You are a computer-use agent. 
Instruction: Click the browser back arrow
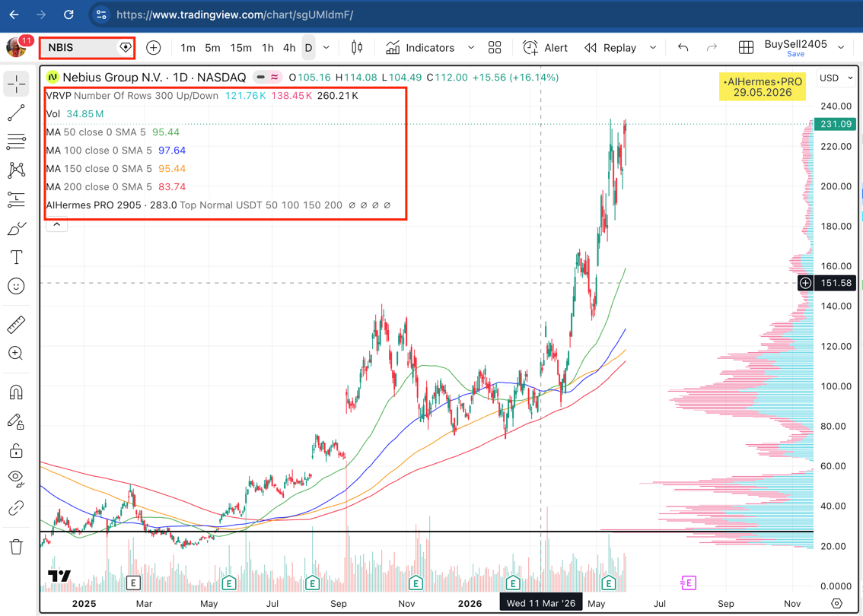[x=14, y=15]
